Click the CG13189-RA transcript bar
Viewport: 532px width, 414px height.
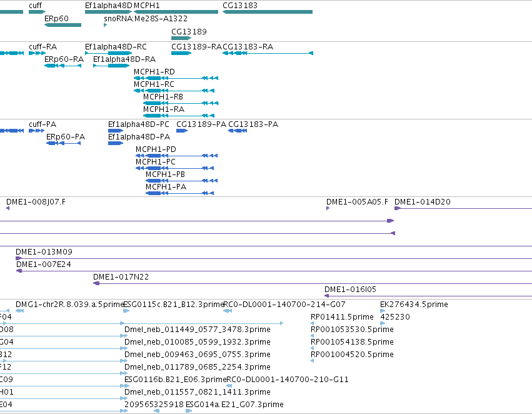click(181, 53)
